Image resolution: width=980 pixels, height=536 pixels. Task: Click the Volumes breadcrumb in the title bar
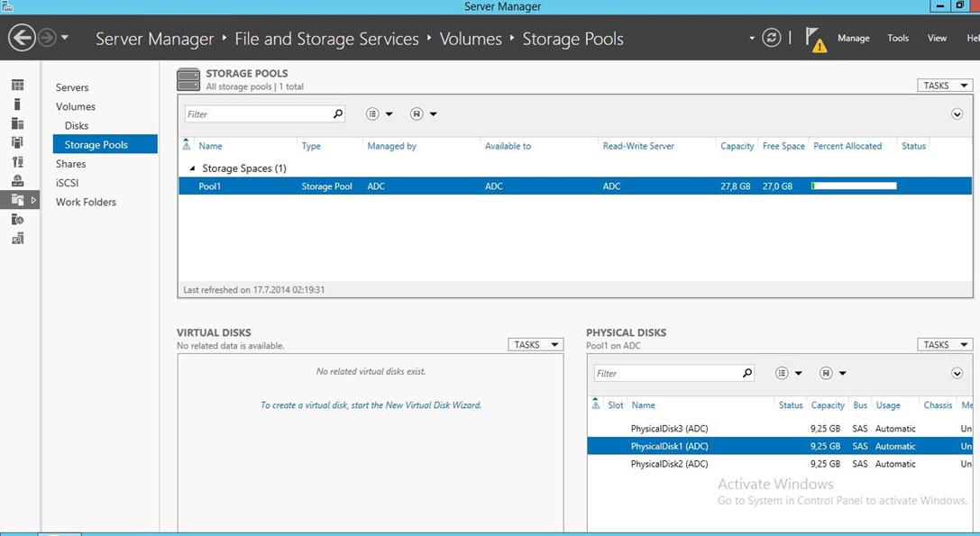coord(471,39)
